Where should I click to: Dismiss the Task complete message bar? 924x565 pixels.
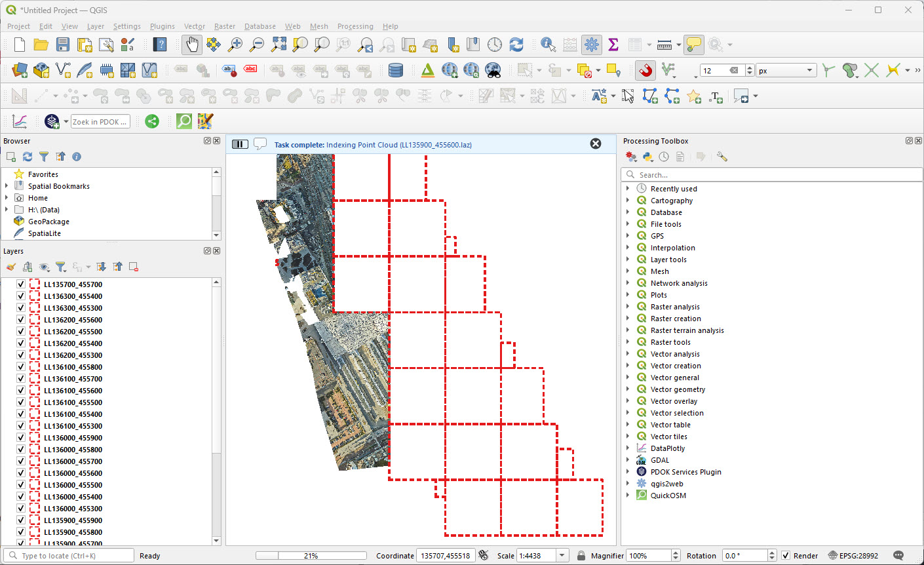(x=596, y=144)
